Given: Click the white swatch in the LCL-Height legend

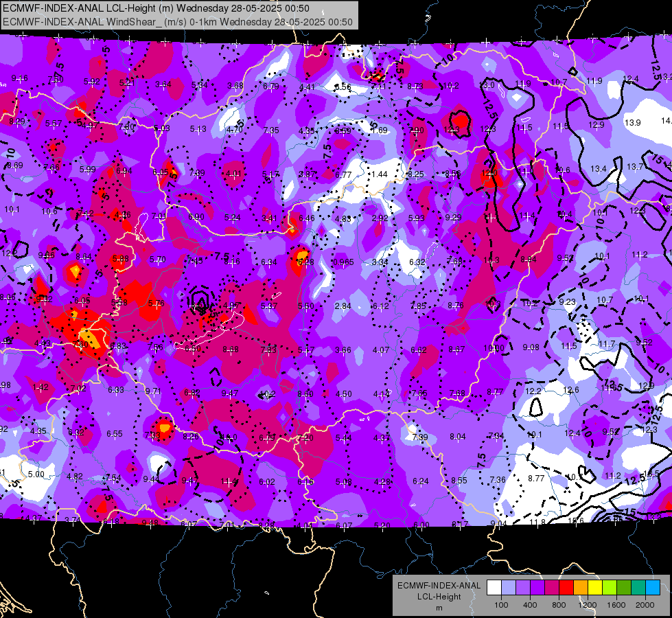Looking at the screenshot, I should point(494,587).
